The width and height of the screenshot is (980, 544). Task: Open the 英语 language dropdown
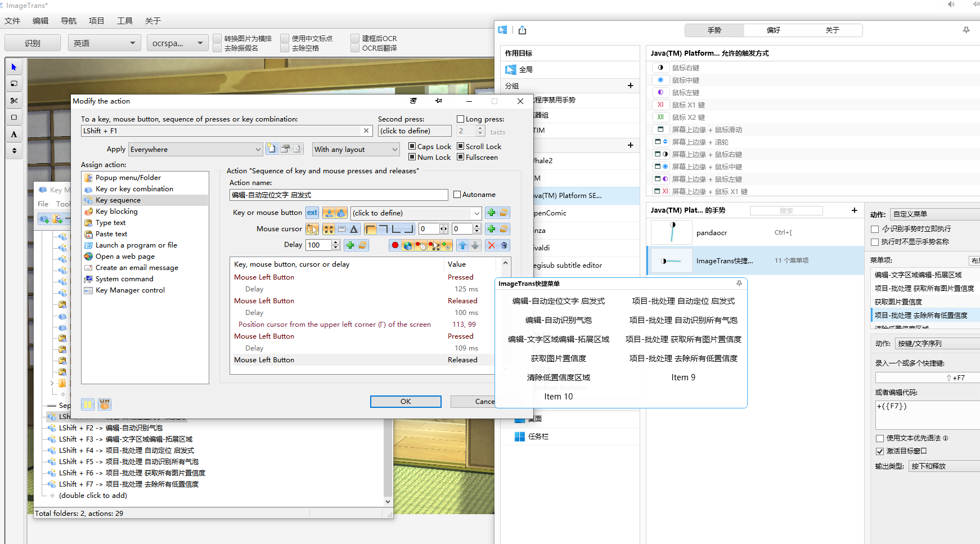tap(105, 43)
